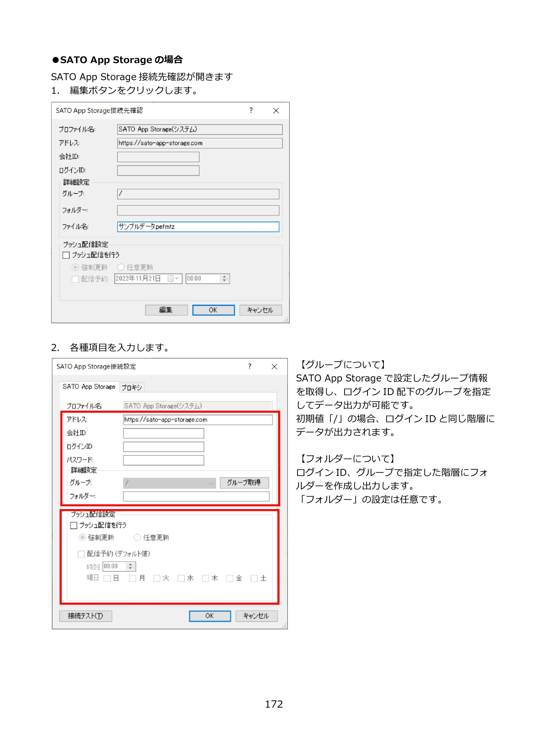This screenshot has width=535, height=756.
Task: Toggle the 配信予約 checkbox in the 接続先確認 dialog
Action: (x=75, y=279)
